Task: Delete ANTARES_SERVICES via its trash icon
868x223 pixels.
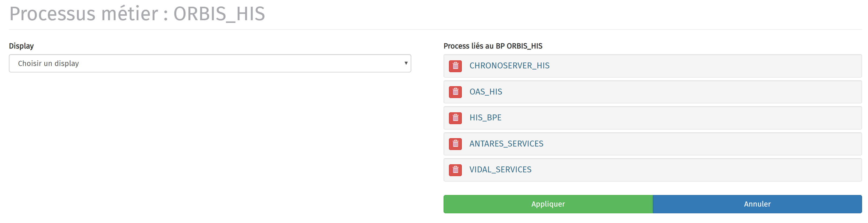Action: (x=455, y=144)
